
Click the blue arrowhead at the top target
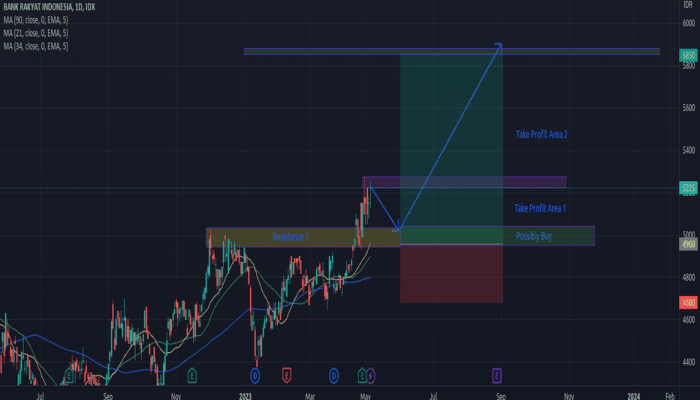point(497,47)
